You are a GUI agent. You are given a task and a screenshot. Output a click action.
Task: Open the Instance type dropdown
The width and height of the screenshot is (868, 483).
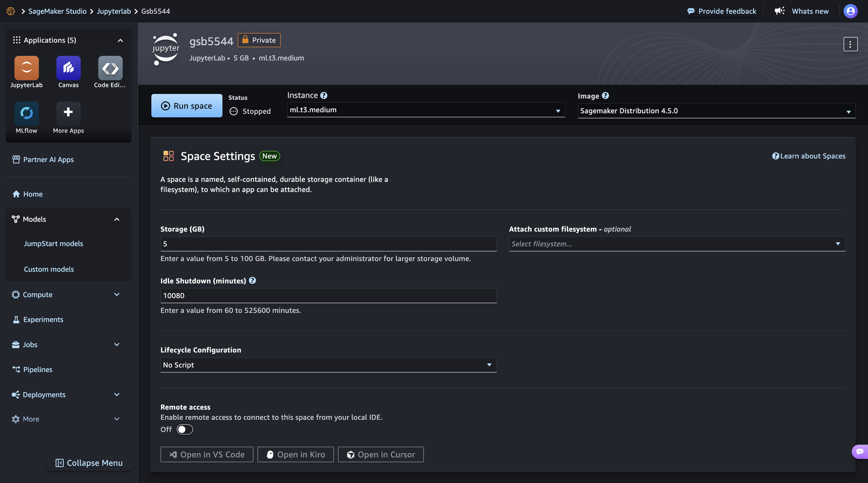(x=426, y=110)
